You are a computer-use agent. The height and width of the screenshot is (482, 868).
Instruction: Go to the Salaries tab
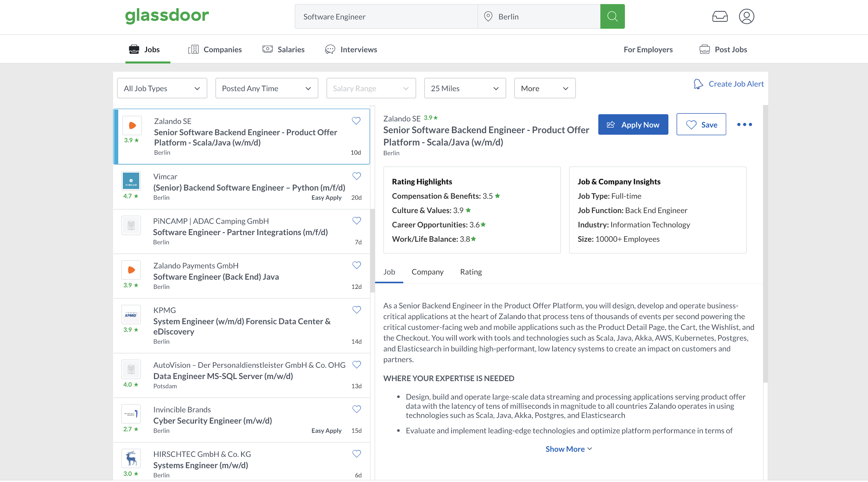point(283,50)
